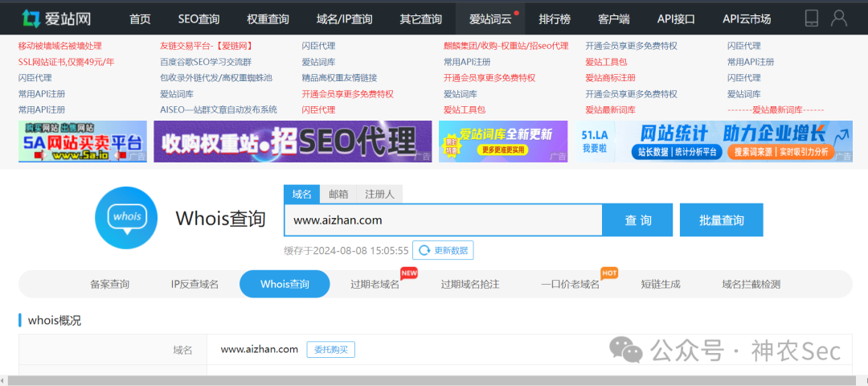Open the SSL网站证书,仅需49元/年 link

[x=66, y=62]
